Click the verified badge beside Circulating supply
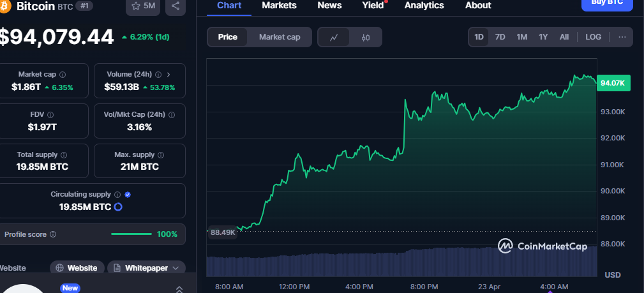The height and width of the screenshot is (293, 644). [x=128, y=195]
